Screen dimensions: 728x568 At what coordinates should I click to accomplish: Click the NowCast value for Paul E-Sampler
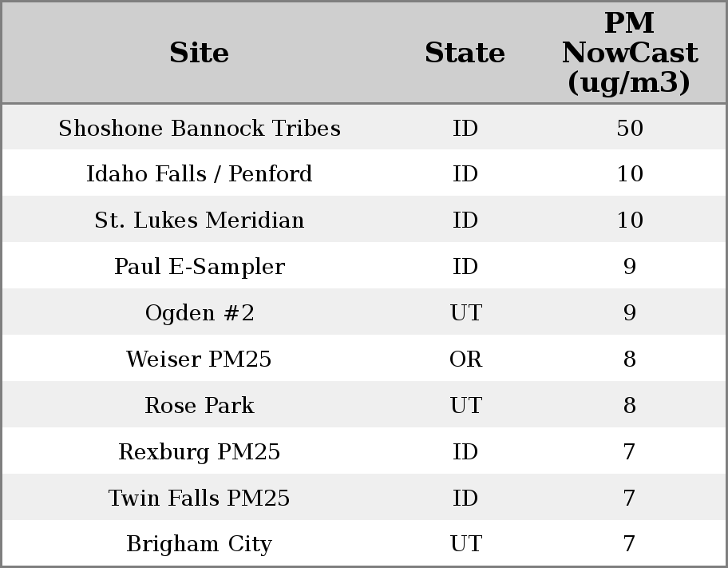(x=629, y=267)
